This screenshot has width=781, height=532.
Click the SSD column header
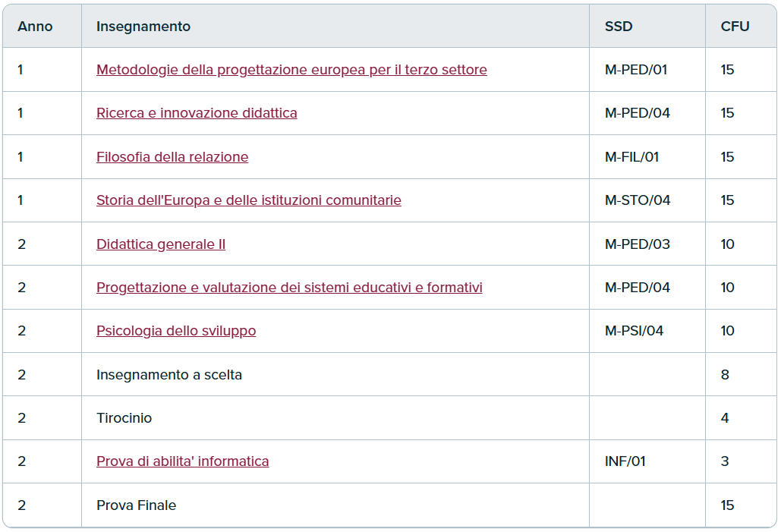(x=619, y=27)
